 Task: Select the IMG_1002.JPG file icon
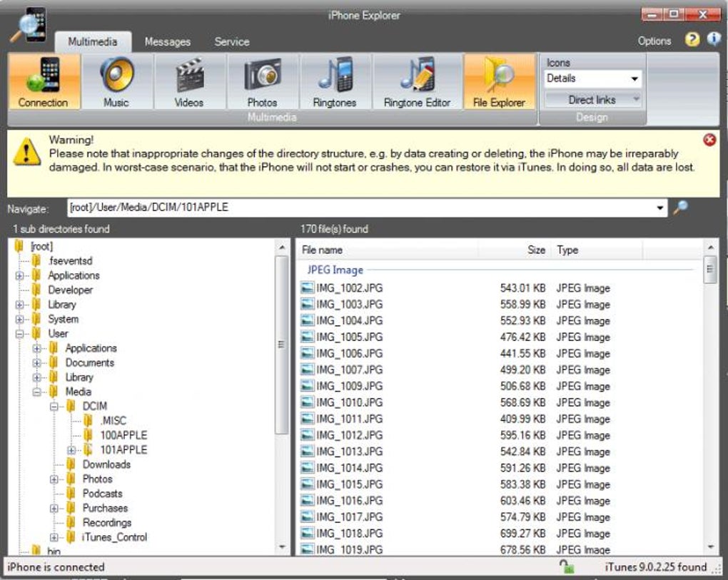307,288
